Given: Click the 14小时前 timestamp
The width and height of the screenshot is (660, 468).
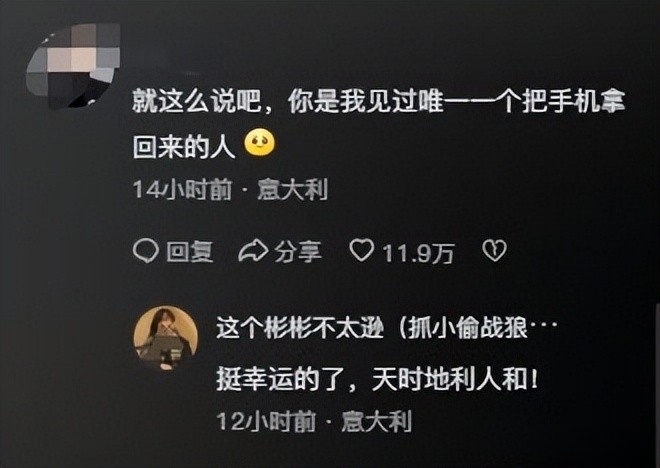Looking at the screenshot, I should 183,190.
